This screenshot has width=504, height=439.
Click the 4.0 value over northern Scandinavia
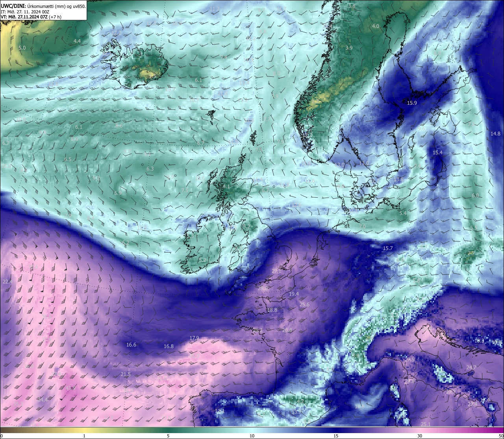click(376, 26)
